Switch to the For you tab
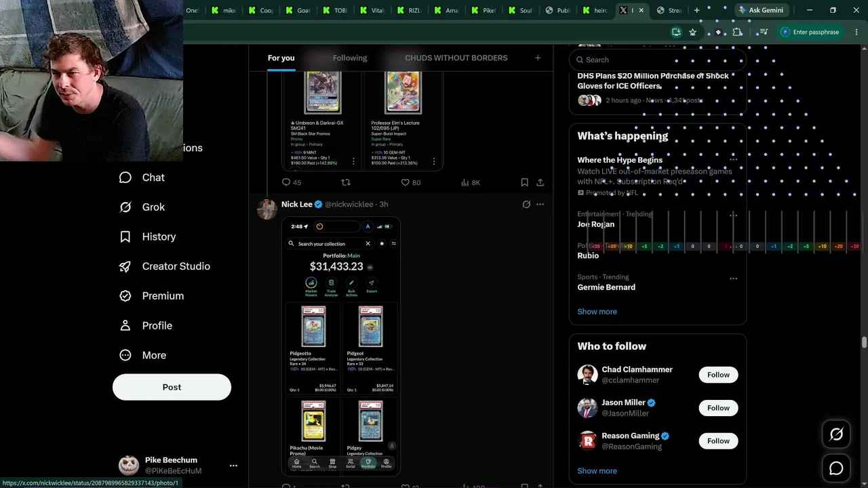The height and width of the screenshot is (488, 868). tap(281, 58)
